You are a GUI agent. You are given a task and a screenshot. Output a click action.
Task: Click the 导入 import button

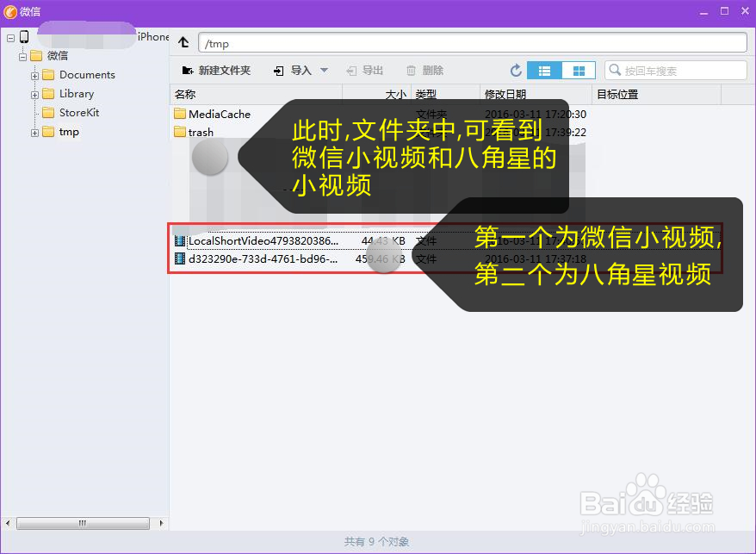tap(293, 71)
